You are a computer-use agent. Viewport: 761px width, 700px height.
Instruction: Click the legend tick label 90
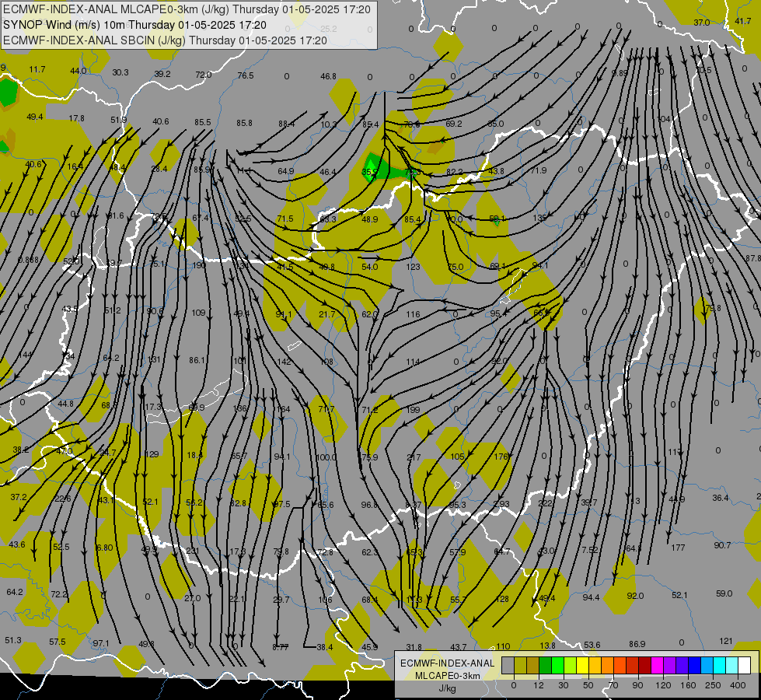pyautogui.click(x=637, y=685)
